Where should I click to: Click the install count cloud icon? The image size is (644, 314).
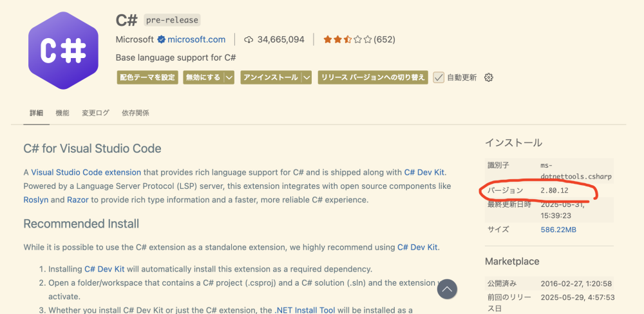(x=249, y=39)
